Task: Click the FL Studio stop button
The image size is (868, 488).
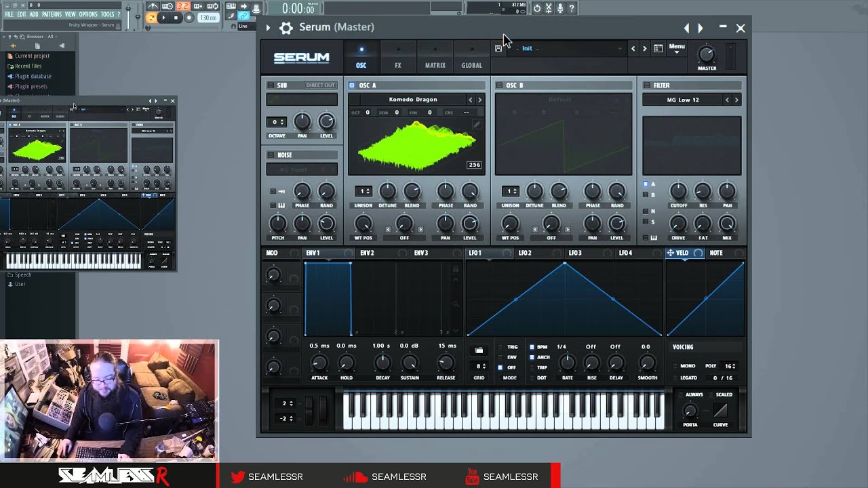Action: coord(176,18)
